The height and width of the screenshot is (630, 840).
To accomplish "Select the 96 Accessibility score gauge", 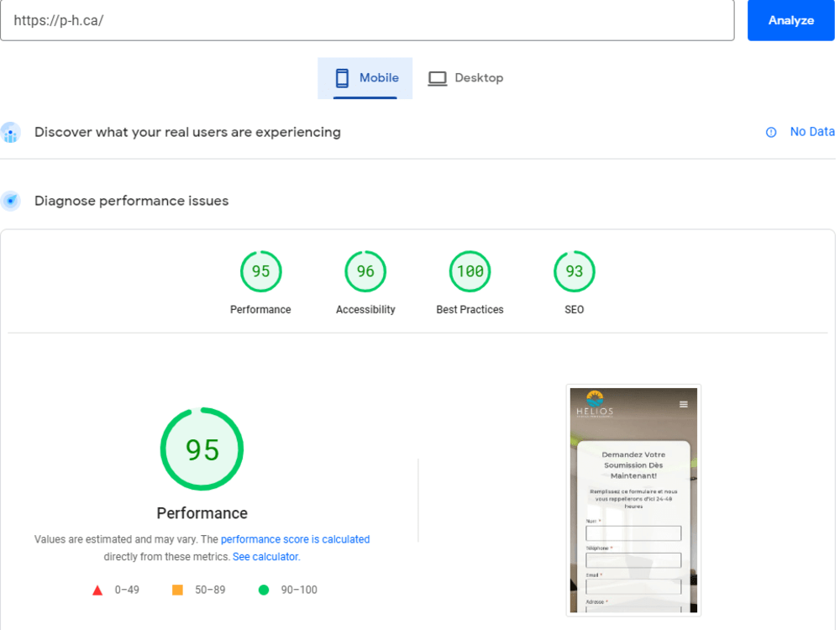I will tap(365, 271).
